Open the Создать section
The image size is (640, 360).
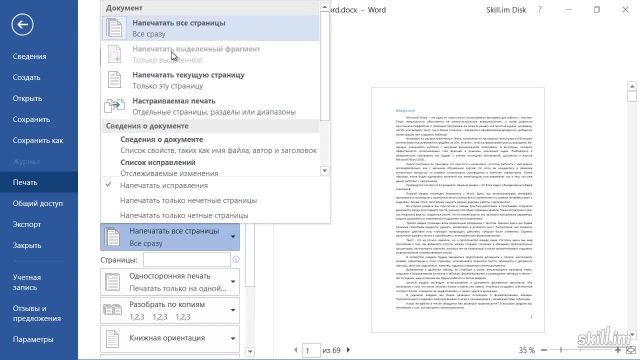click(x=27, y=77)
